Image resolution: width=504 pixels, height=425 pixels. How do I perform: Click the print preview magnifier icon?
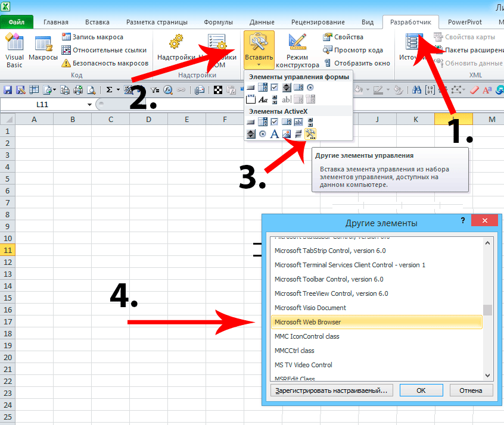[x=92, y=90]
